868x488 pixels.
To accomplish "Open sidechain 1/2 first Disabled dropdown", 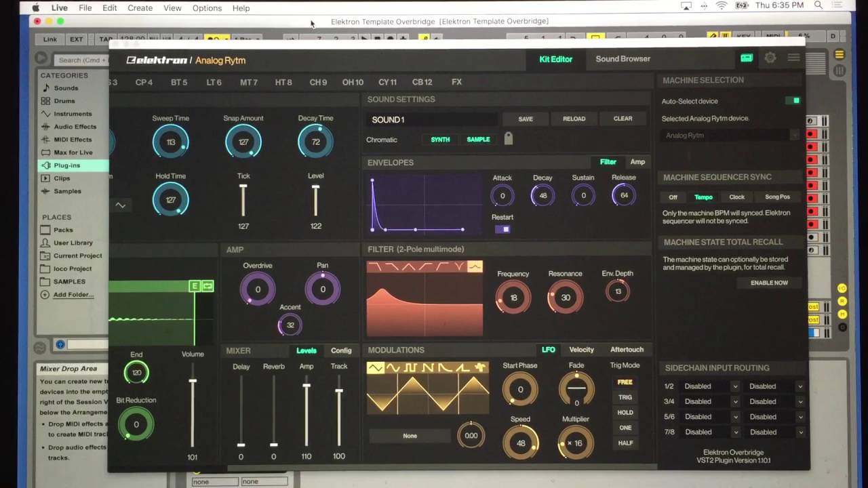I will 711,386.
